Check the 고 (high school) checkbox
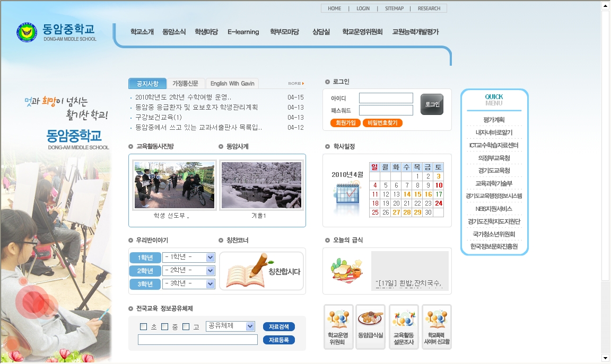This screenshot has height=364, width=611. [x=186, y=326]
